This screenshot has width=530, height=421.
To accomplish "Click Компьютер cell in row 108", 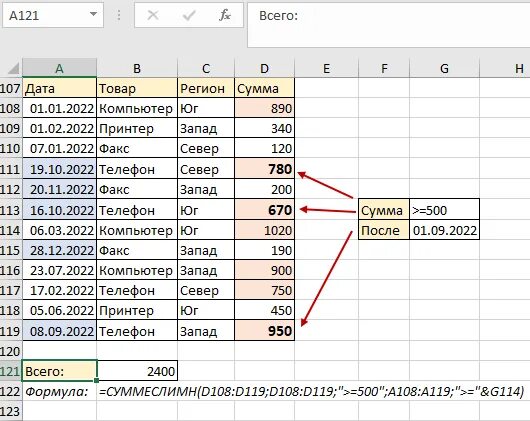I will pyautogui.click(x=137, y=108).
